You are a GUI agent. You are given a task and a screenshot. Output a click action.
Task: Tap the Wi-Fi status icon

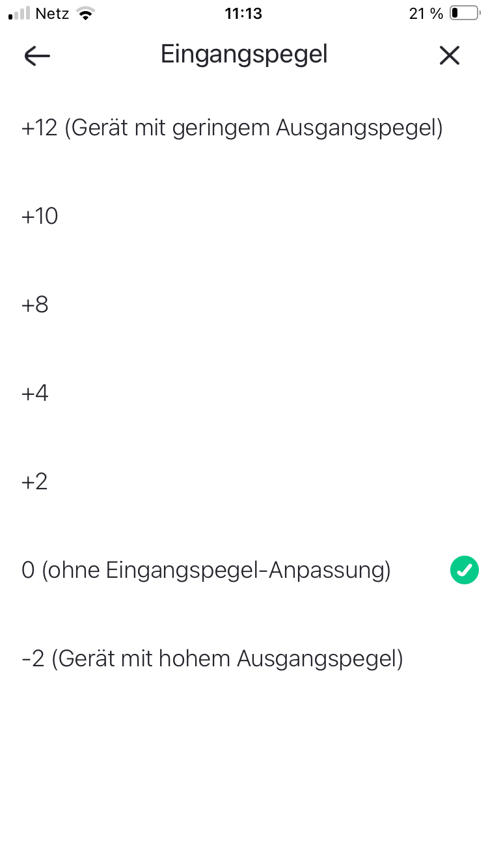tap(85, 14)
